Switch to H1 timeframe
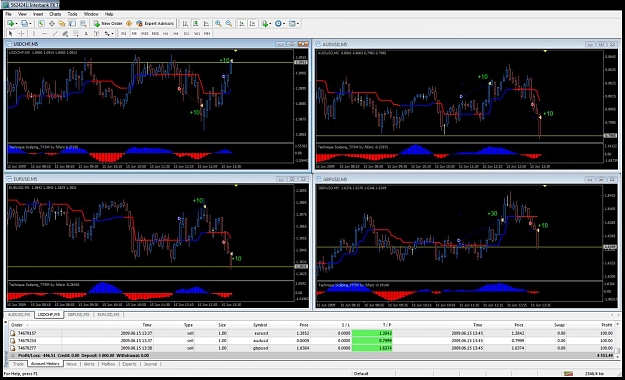Screen dimensions: 625x380 click(165, 34)
